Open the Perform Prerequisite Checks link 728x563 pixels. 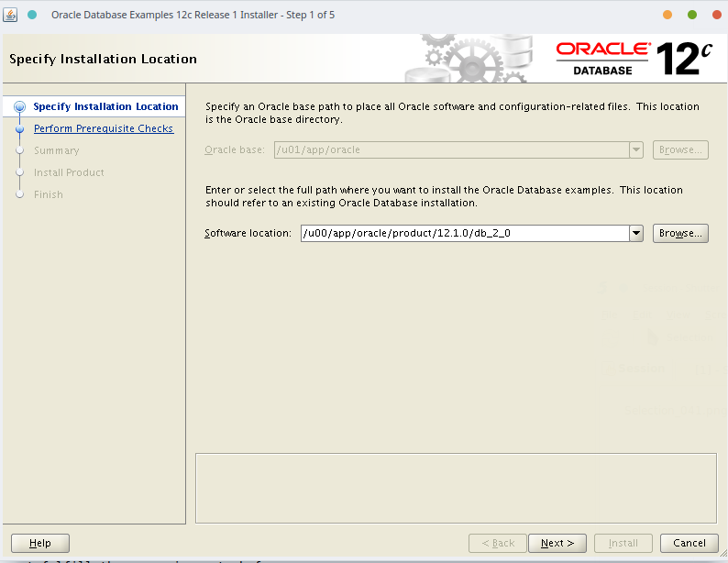click(x=104, y=128)
